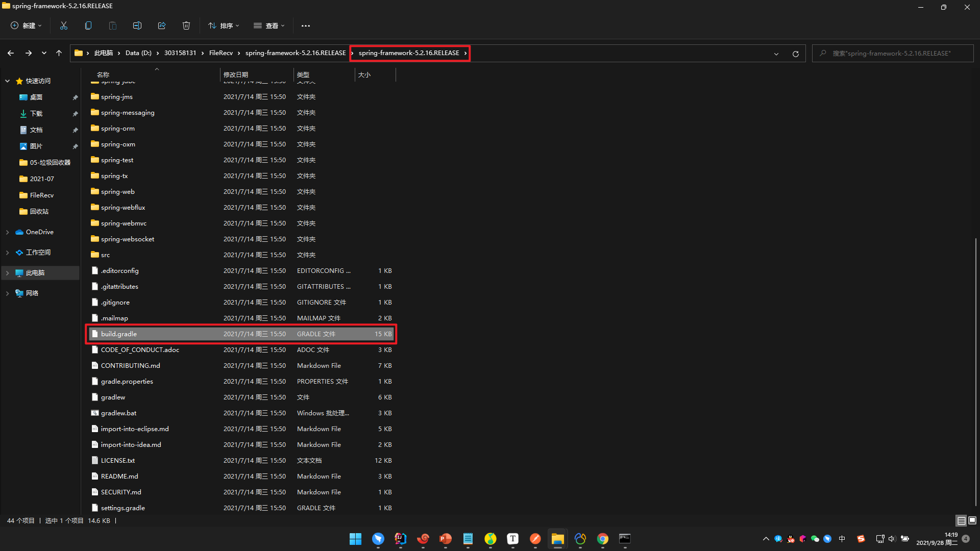This screenshot has width=980, height=551.
Task: Open the address bar history dropdown
Action: pos(776,54)
